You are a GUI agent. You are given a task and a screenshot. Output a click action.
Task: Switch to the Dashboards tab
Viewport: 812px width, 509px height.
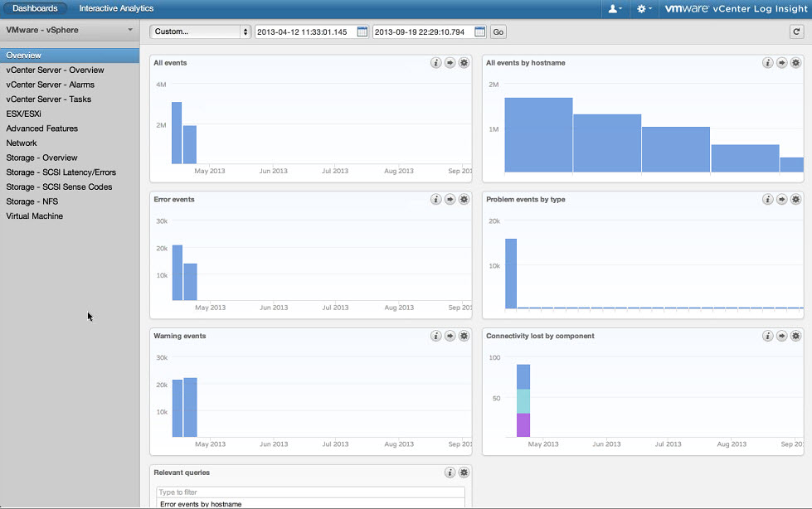(35, 8)
